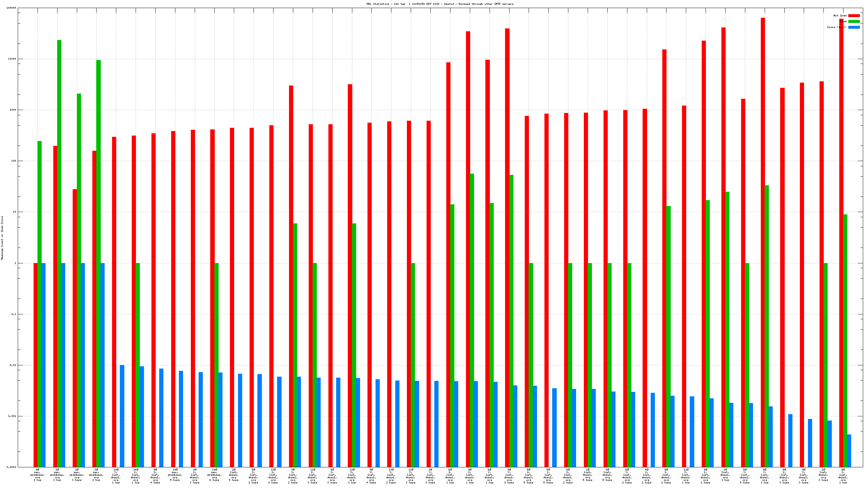
Task: Click the leftmost blue Score bar
Action: coord(44,364)
